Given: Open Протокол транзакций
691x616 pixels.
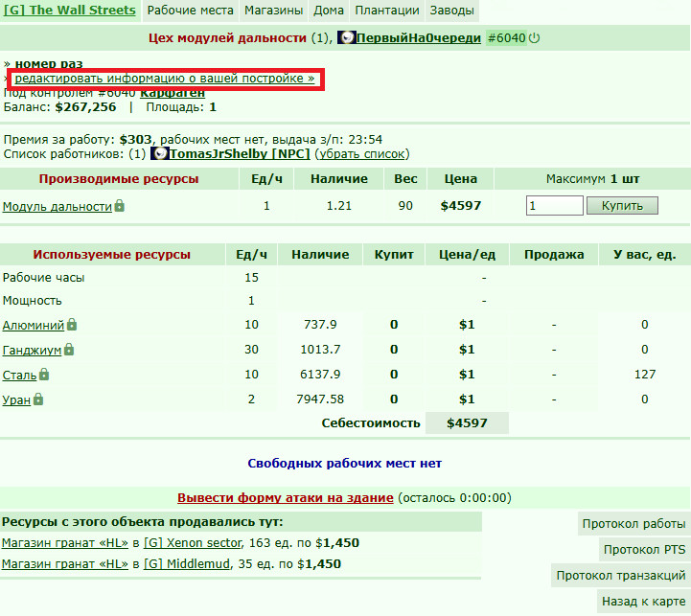Looking at the screenshot, I should (x=620, y=576).
